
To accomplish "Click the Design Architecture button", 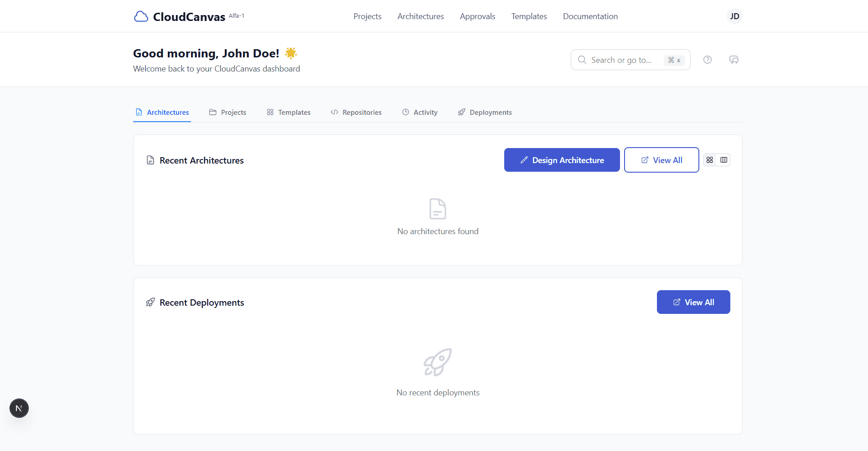I will point(562,160).
